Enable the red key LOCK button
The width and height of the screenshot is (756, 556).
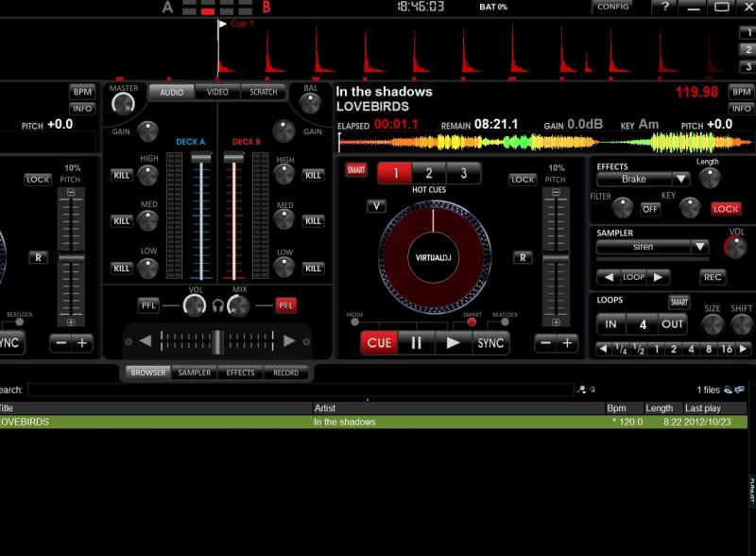[726, 208]
